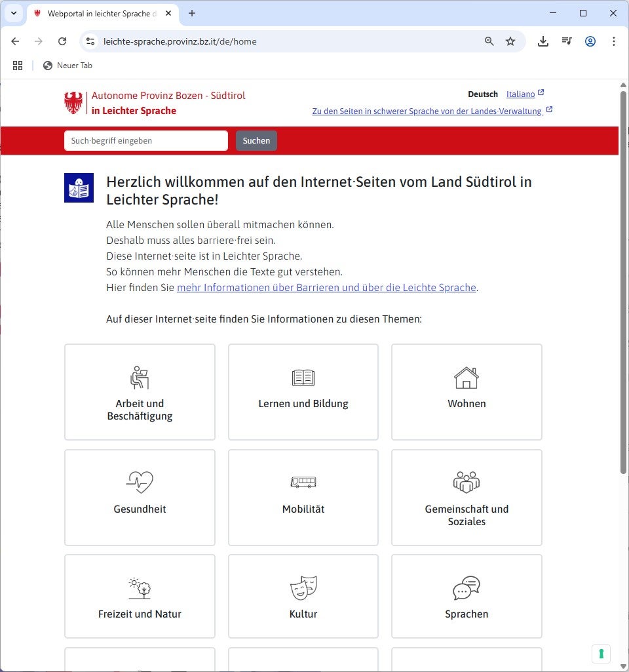Click the page's vertical scrollbar
This screenshot has height=672, width=629.
(623, 282)
